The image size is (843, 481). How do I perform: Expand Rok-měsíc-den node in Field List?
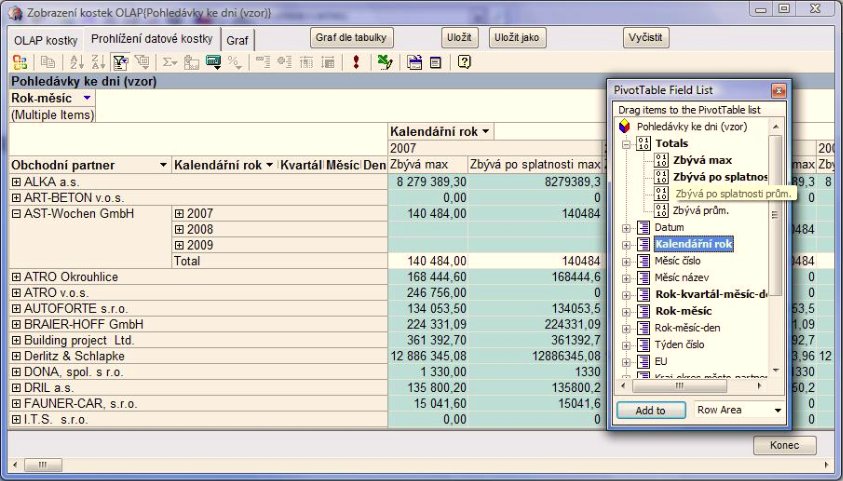pos(626,328)
